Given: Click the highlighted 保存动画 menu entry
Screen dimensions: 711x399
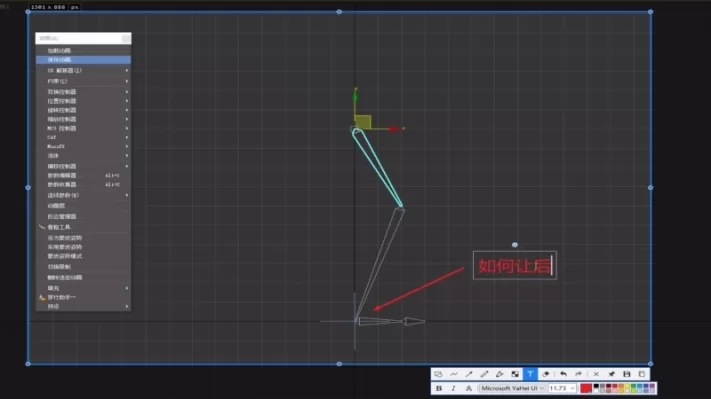Looking at the screenshot, I should (x=83, y=60).
